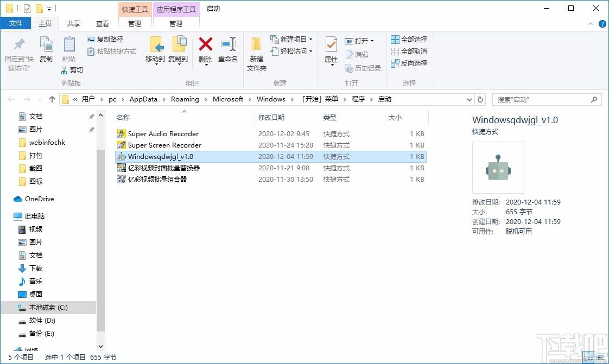Open Customize Quick Access Toolbar dropdown
This screenshot has height=364, width=609.
click(x=49, y=9)
